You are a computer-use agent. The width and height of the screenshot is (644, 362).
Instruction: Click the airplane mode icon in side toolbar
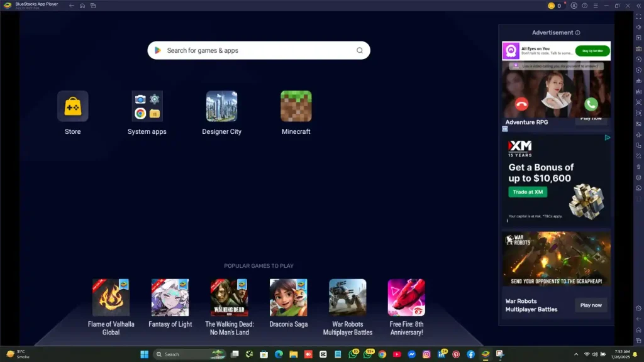pos(639,134)
